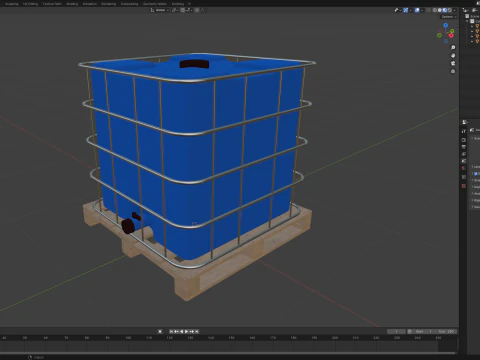Open the overlays options dropdown arrow

pyautogui.click(x=422, y=10)
